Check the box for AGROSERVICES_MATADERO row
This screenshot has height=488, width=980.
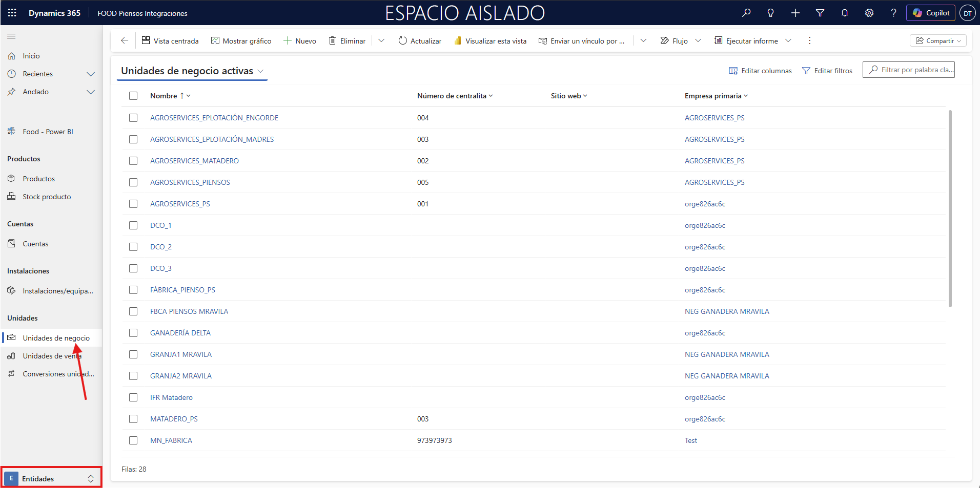pos(133,161)
